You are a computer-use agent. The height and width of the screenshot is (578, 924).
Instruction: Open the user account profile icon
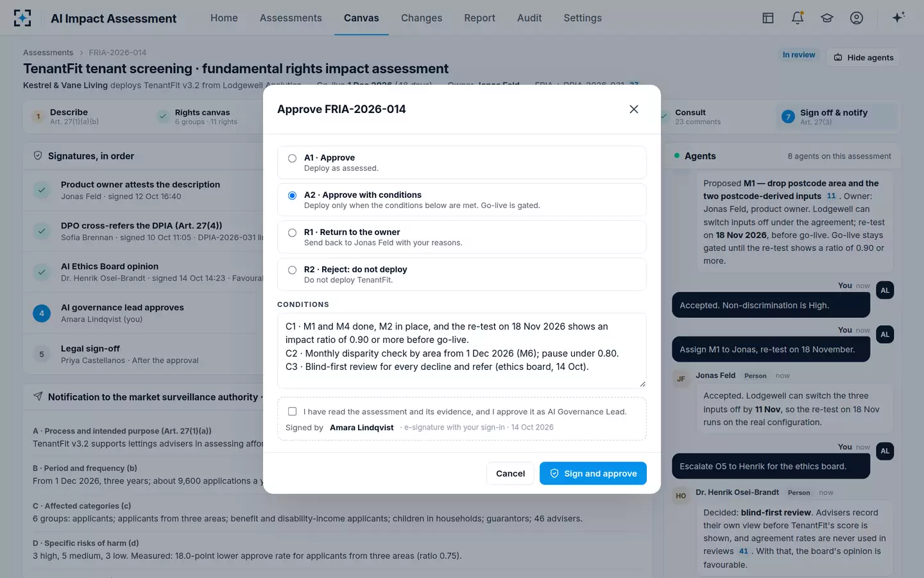click(857, 18)
